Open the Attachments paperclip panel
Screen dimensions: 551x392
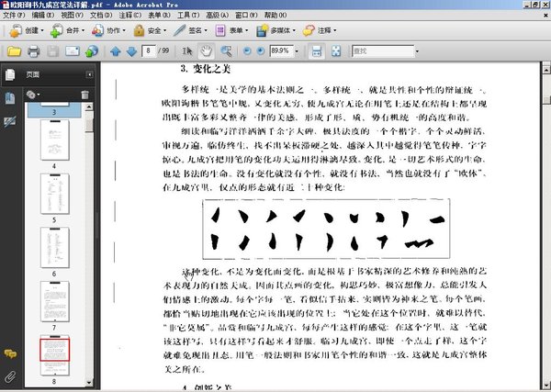tap(10, 376)
